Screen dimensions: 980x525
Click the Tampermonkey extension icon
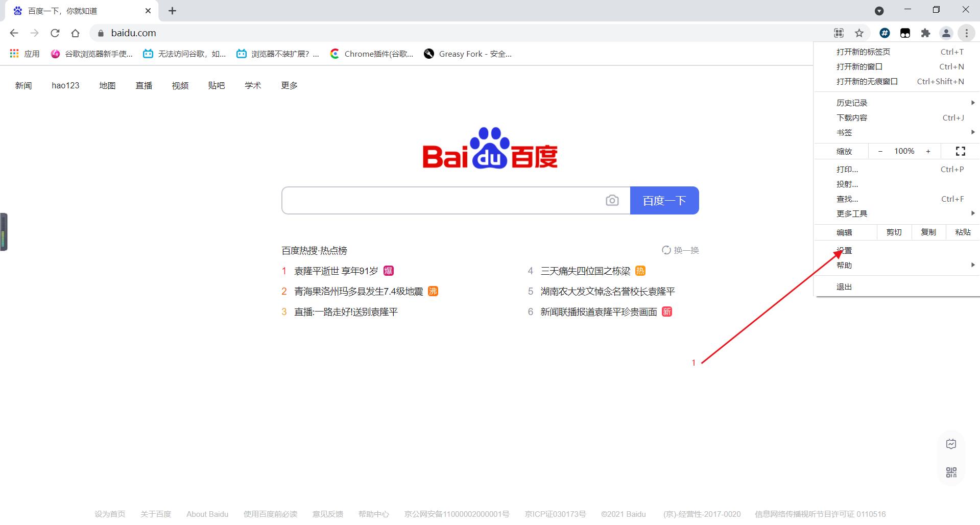905,33
